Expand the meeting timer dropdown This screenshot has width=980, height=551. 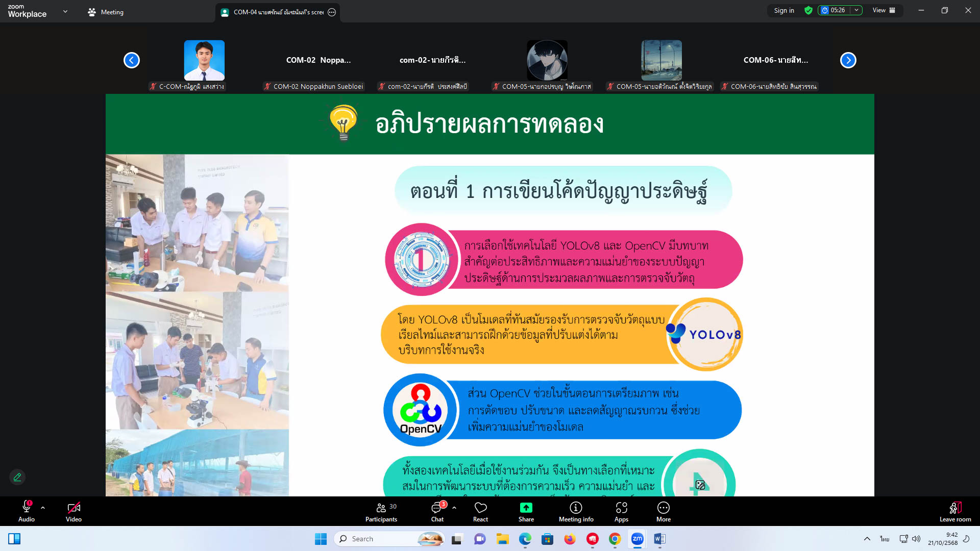[x=856, y=10]
